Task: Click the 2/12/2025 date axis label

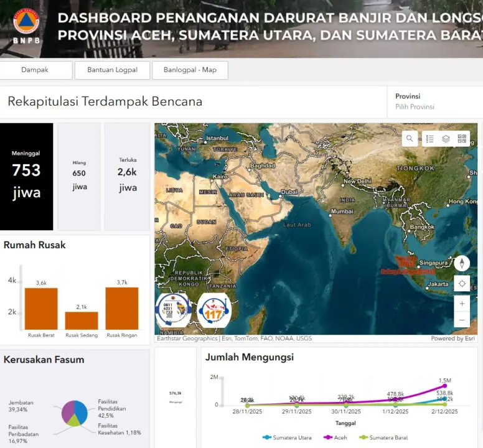Action: click(444, 411)
